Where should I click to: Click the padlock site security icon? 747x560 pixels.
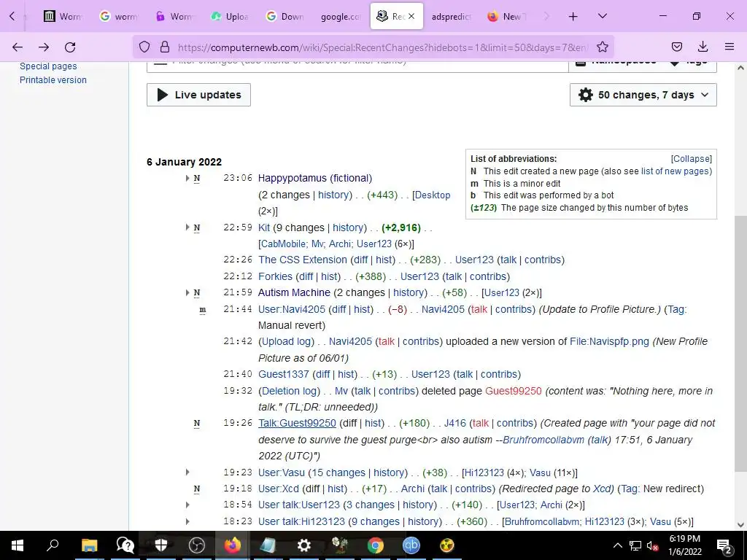[165, 47]
